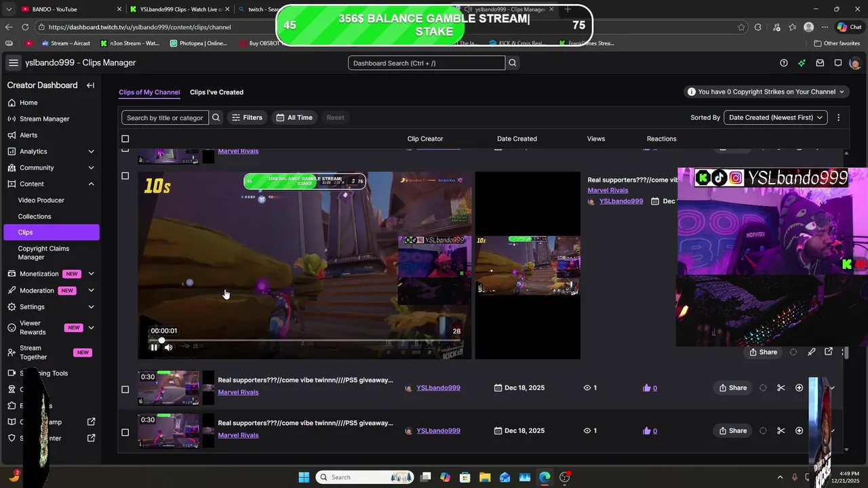Open the expanded clip in a new window icon

pyautogui.click(x=829, y=352)
